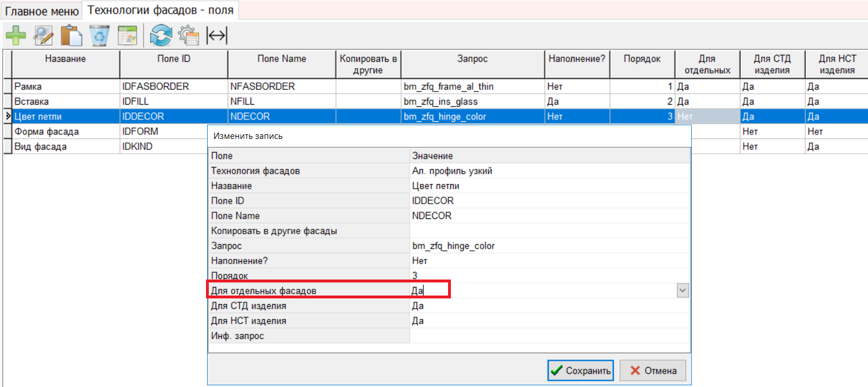The width and height of the screenshot is (868, 387).
Task: Click the Наполнение? value field in dialog
Action: click(550, 261)
